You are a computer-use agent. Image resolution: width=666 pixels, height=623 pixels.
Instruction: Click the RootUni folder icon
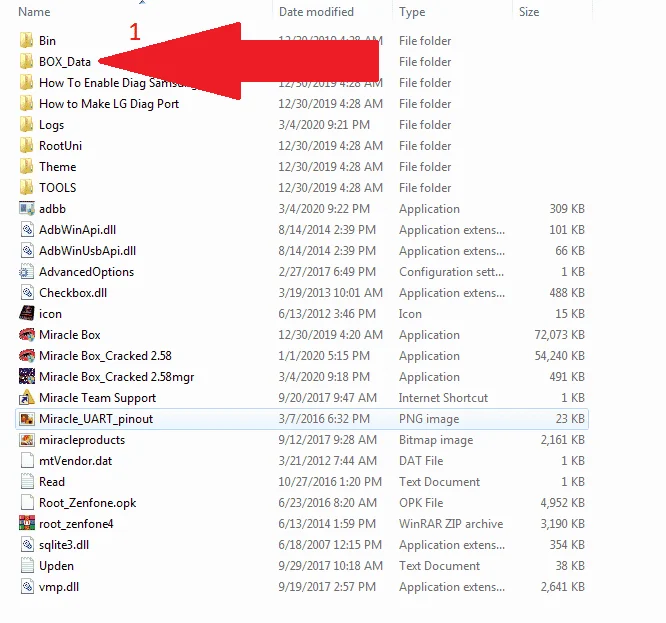tap(26, 146)
